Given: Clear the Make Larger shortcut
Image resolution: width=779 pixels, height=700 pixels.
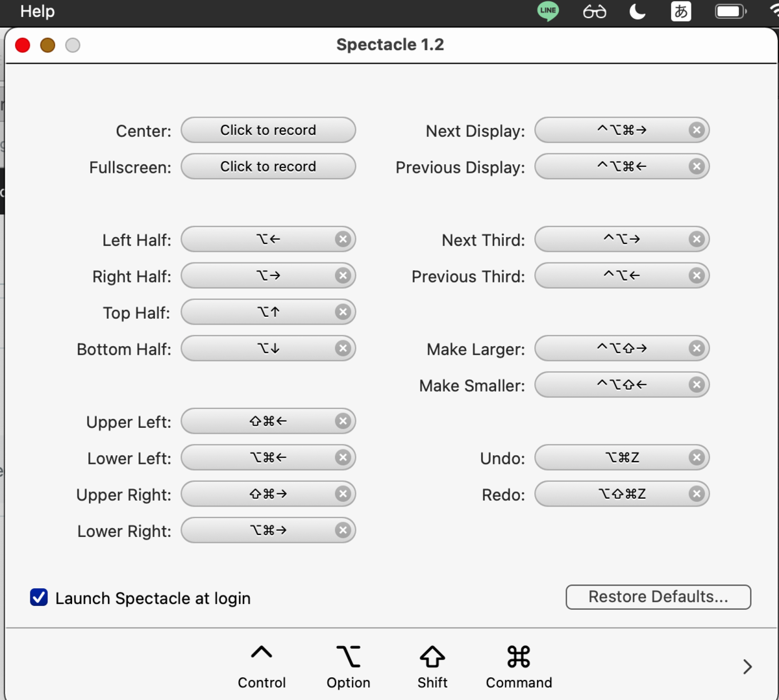Looking at the screenshot, I should click(697, 349).
